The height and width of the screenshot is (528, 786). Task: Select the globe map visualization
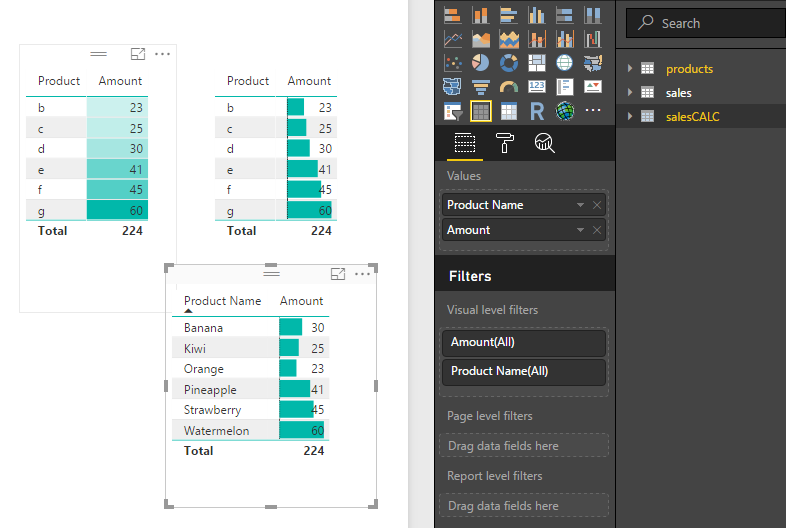(565, 63)
